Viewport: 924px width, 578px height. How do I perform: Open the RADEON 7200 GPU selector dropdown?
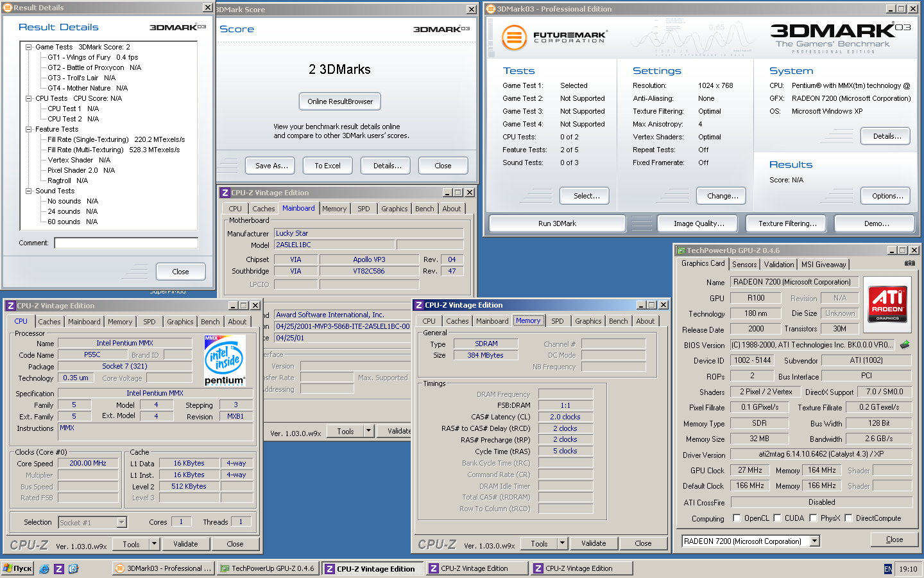814,541
